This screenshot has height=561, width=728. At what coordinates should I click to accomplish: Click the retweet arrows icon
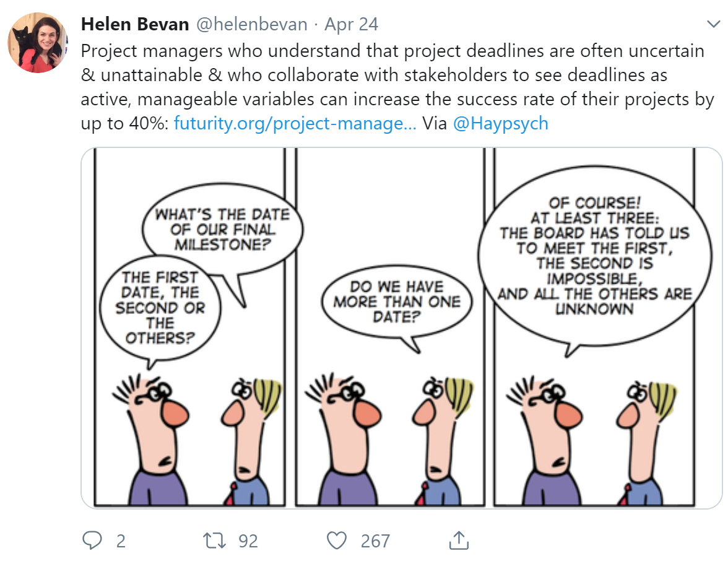[x=214, y=541]
